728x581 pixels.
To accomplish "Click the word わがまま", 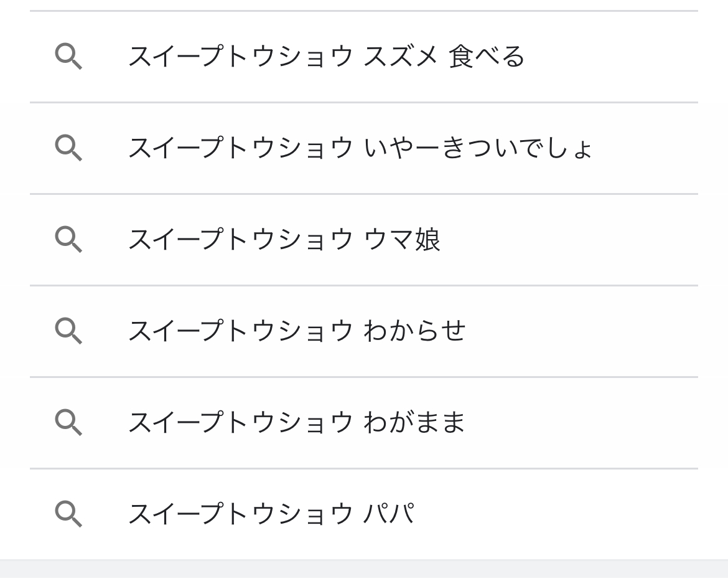I will click(x=414, y=422).
